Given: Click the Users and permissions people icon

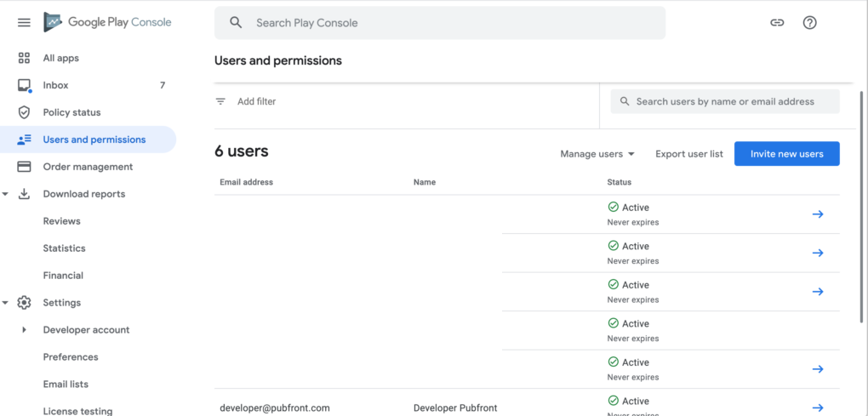Looking at the screenshot, I should point(24,140).
